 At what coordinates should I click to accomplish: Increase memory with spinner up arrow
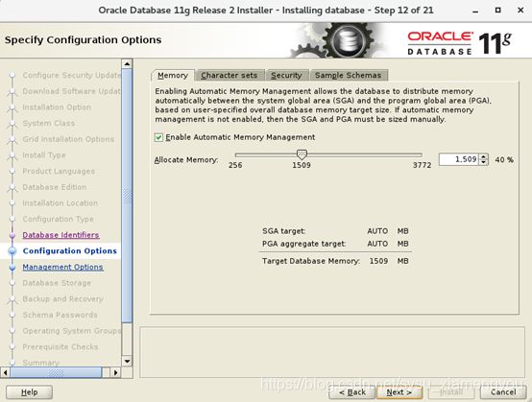pos(483,156)
